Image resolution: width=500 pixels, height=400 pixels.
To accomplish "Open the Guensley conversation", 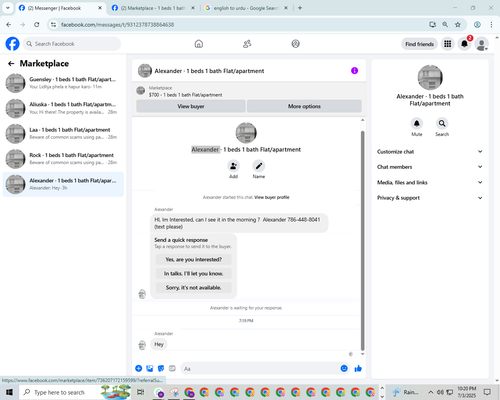I will coord(63,83).
